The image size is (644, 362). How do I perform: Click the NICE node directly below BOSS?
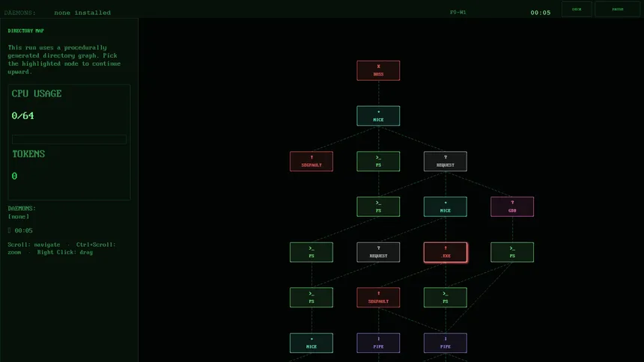[378, 116]
